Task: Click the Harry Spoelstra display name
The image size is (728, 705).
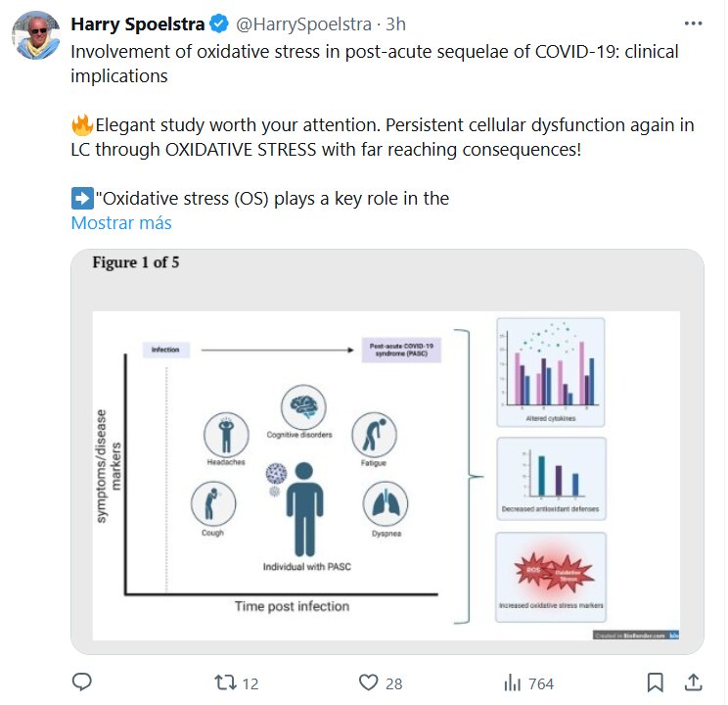Action: tap(138, 23)
